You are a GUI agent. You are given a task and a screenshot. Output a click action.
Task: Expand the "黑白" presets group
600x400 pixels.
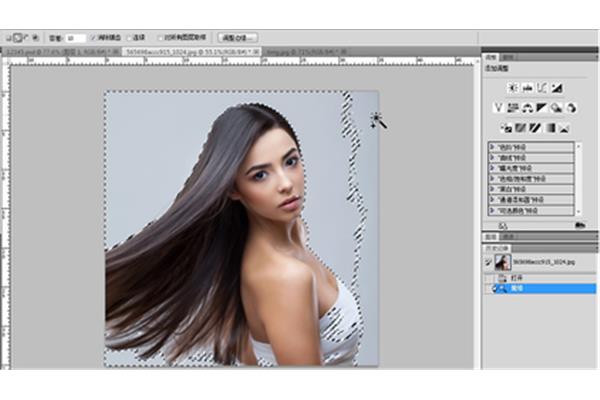click(492, 189)
